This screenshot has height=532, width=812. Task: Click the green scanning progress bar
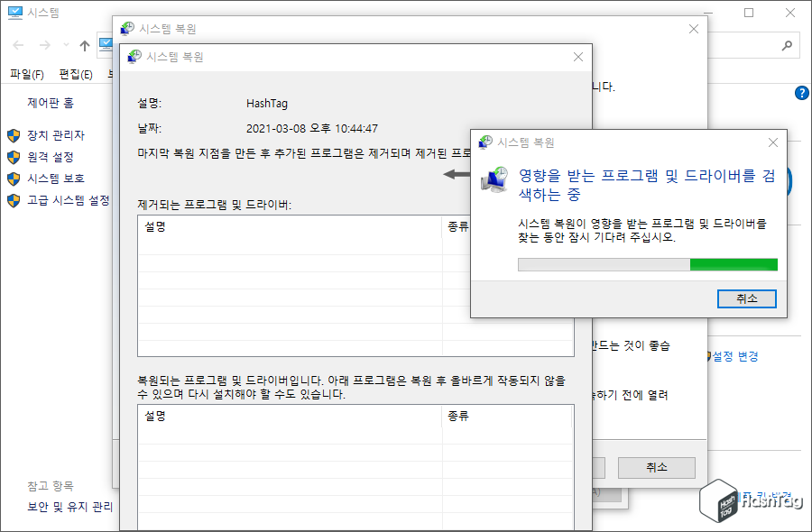tap(734, 264)
